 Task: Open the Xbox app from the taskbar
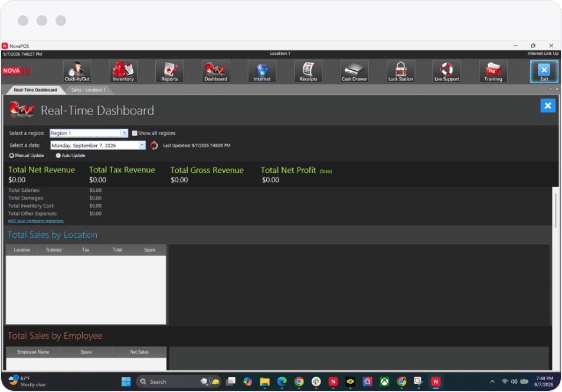(x=384, y=382)
